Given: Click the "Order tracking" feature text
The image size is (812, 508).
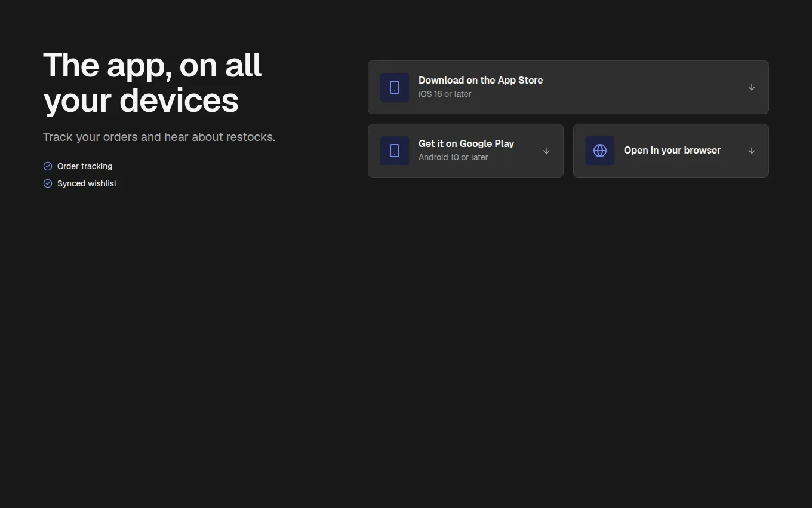Looking at the screenshot, I should pos(85,166).
